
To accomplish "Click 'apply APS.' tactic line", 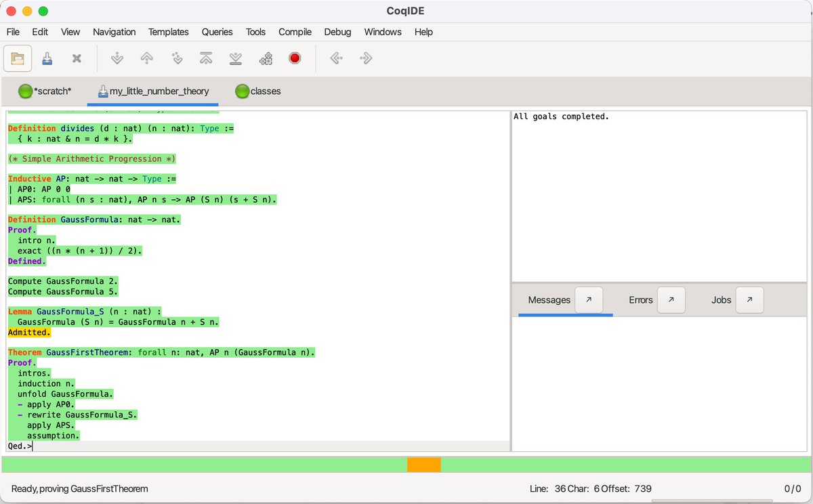I will click(x=51, y=425).
